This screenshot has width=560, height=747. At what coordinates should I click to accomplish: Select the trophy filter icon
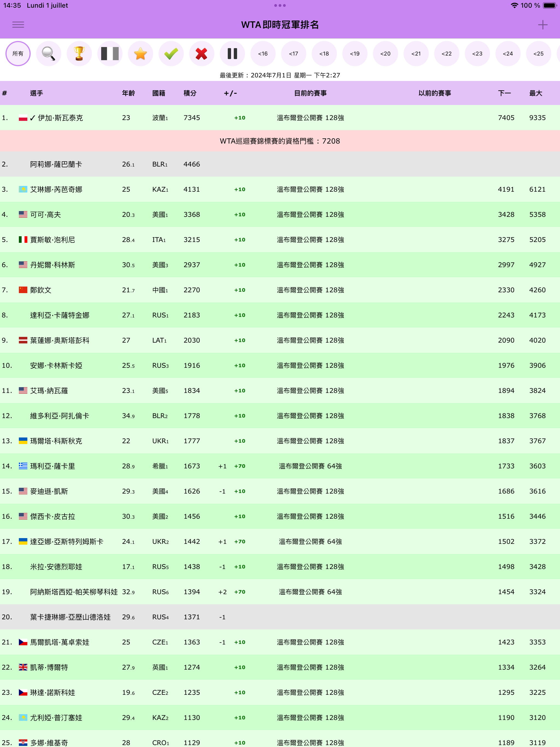coord(79,54)
